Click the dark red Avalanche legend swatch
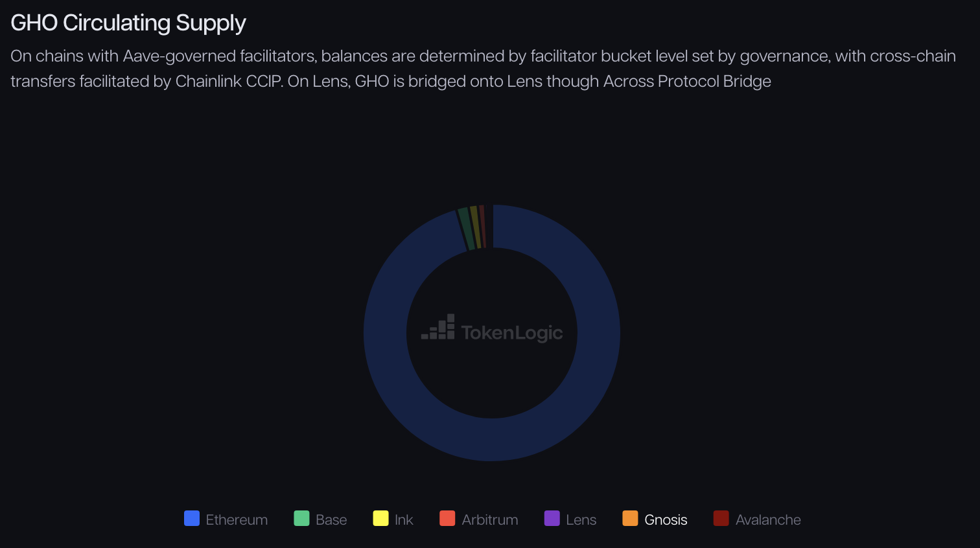Image resolution: width=980 pixels, height=548 pixels. tap(721, 518)
